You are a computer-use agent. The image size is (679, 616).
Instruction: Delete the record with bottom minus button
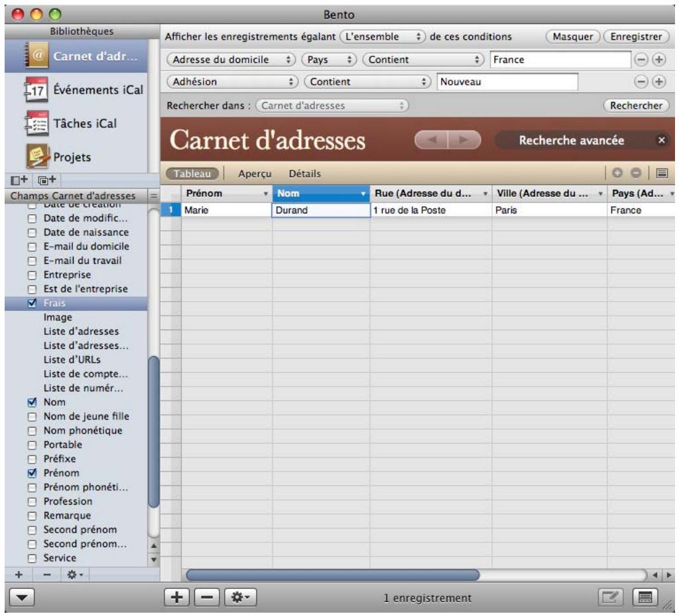[207, 598]
